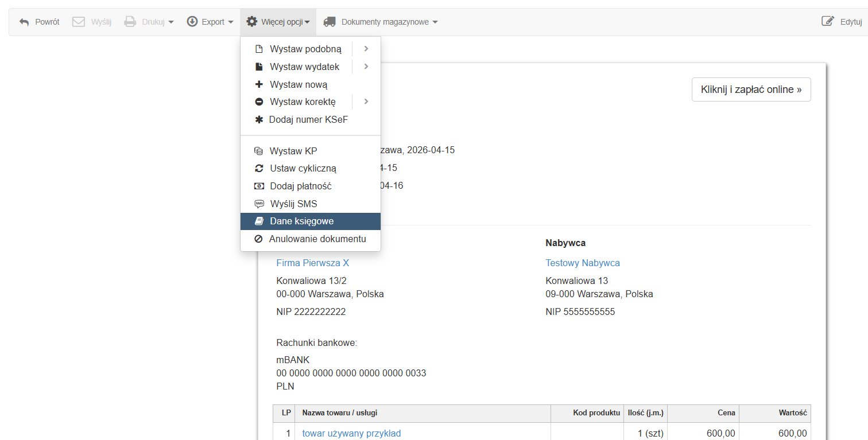Choose Wystaw wydatek menu entry
The image size is (868, 440).
click(304, 67)
